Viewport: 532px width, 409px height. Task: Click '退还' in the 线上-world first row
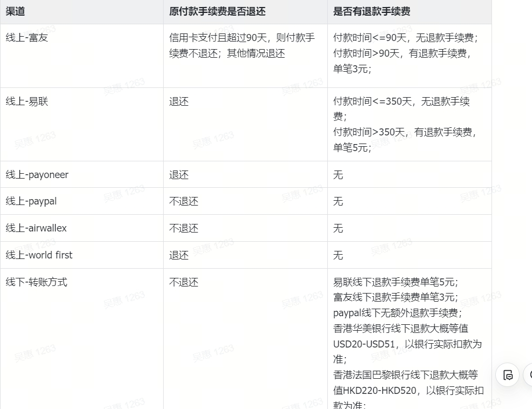tap(179, 255)
